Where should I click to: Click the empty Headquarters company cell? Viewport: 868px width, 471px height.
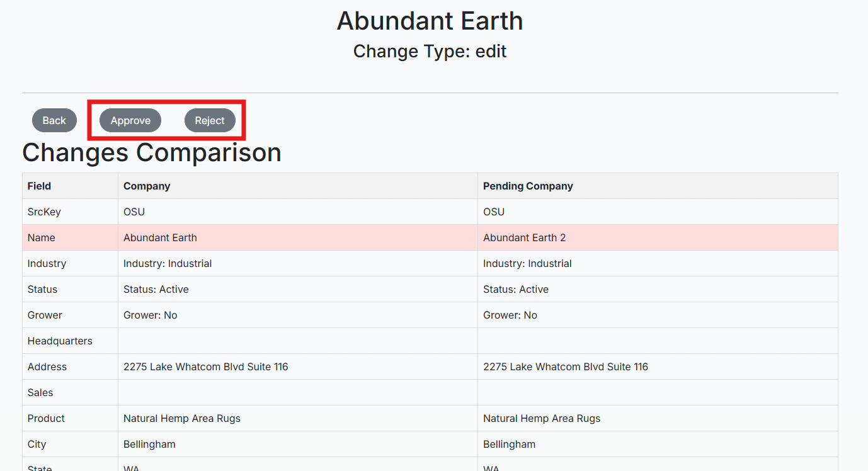point(298,341)
